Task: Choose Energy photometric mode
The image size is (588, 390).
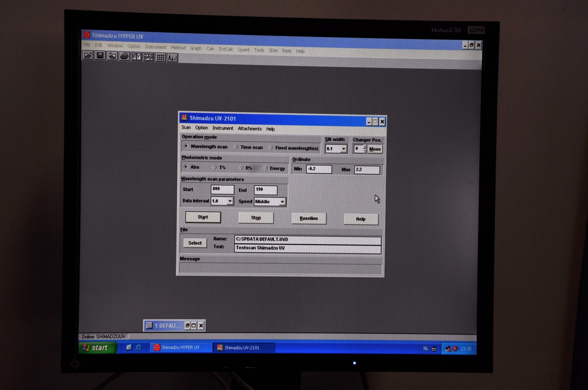Action: (274, 168)
